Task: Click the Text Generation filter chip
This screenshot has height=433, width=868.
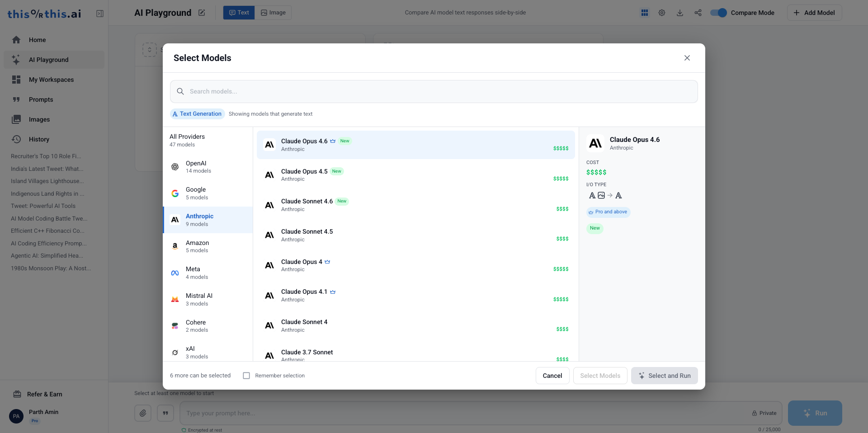Action: [x=198, y=114]
